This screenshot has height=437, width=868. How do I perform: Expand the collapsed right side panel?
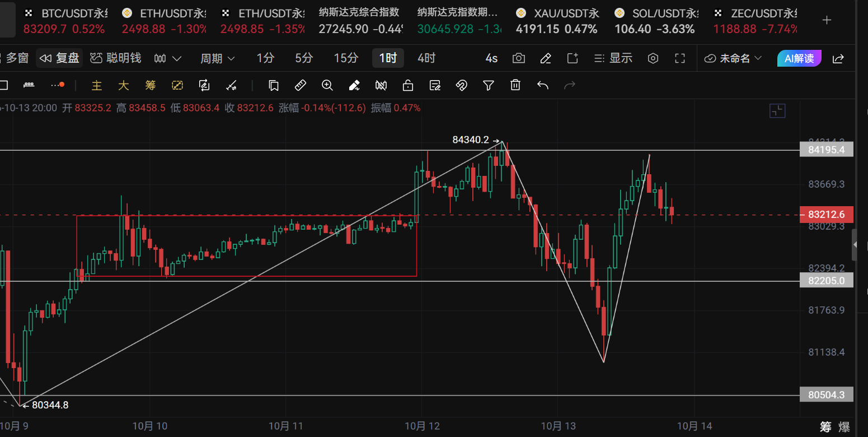(854, 245)
